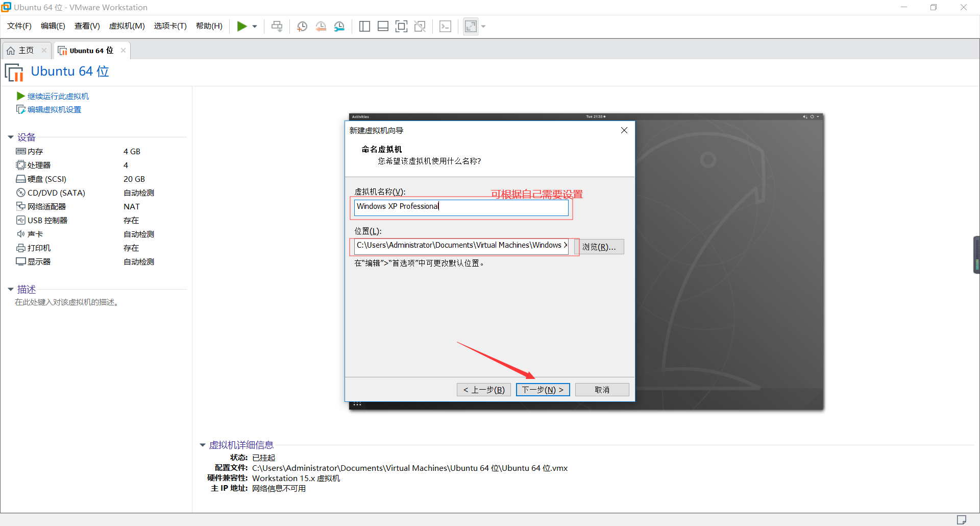Screen dimensions: 980x526
Task: Close the Ubuntu 64 位 tab
Action: 123,50
